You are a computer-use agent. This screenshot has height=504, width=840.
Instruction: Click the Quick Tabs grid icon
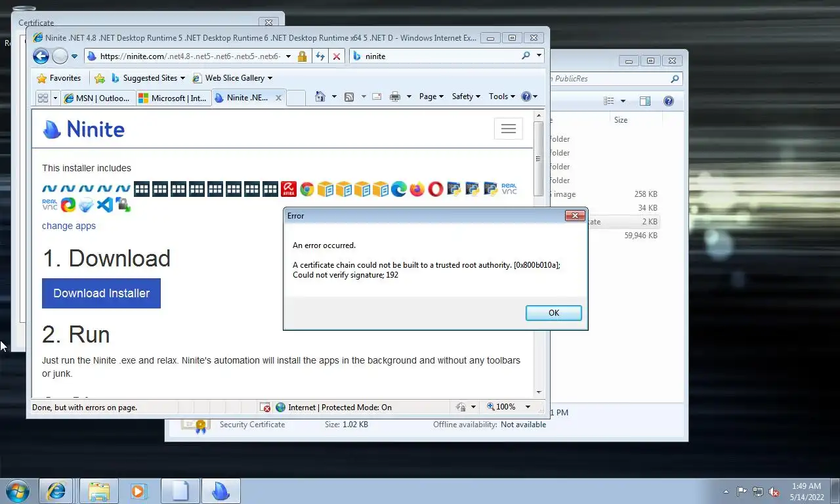click(43, 98)
